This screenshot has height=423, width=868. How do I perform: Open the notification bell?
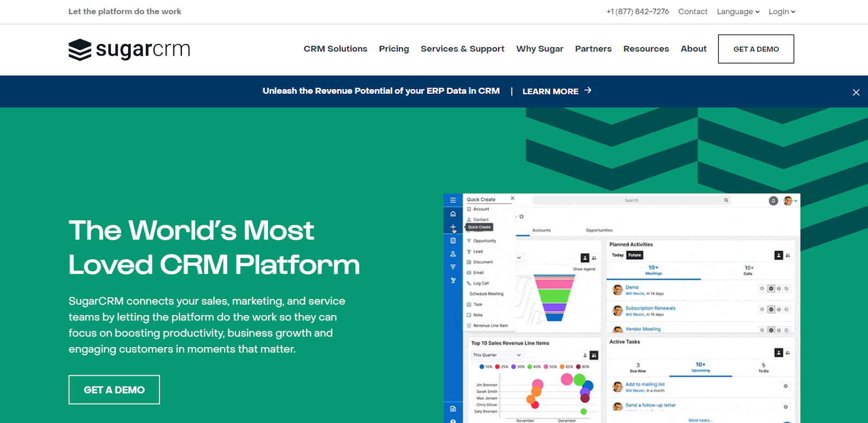774,201
